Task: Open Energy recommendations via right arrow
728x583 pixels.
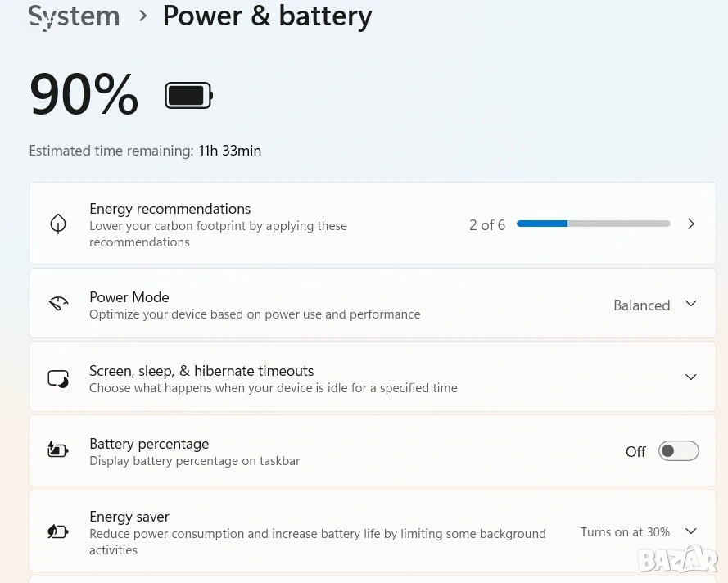Action: pos(690,224)
